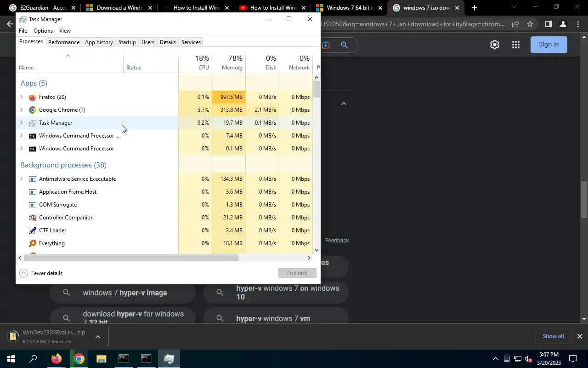
Task: Bookmark this page with the star icon
Action: [530, 24]
